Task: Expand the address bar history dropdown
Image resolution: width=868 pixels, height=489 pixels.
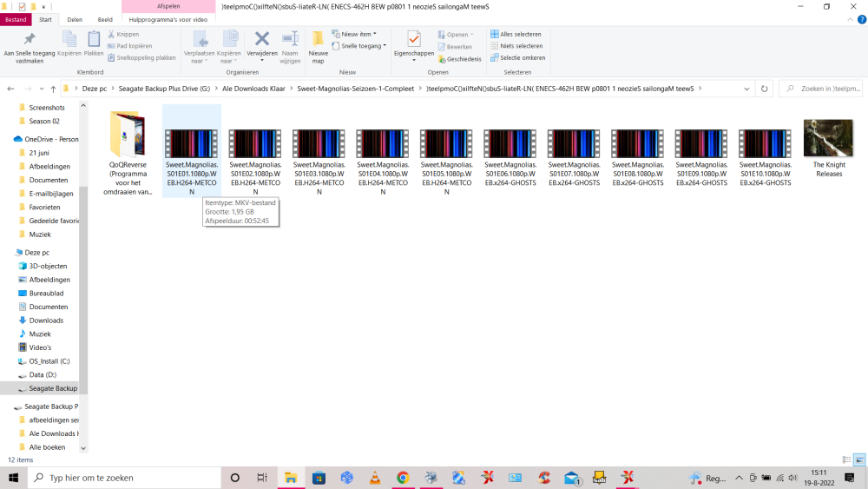Action: pos(747,89)
